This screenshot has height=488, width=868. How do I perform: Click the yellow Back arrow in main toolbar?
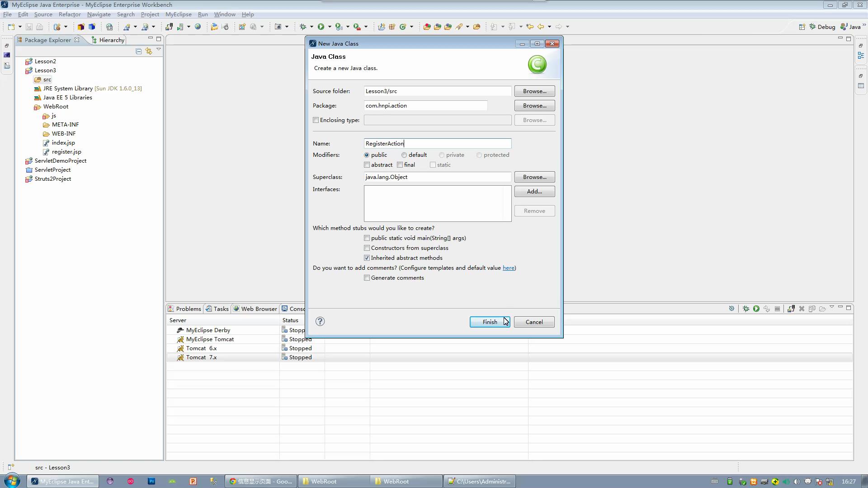tap(540, 27)
